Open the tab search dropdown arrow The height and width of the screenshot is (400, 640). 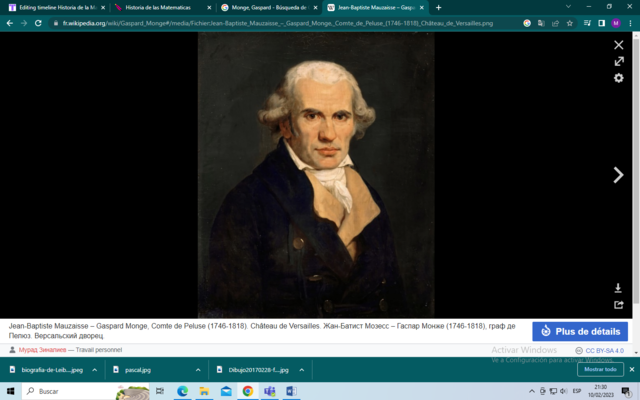coord(568,7)
